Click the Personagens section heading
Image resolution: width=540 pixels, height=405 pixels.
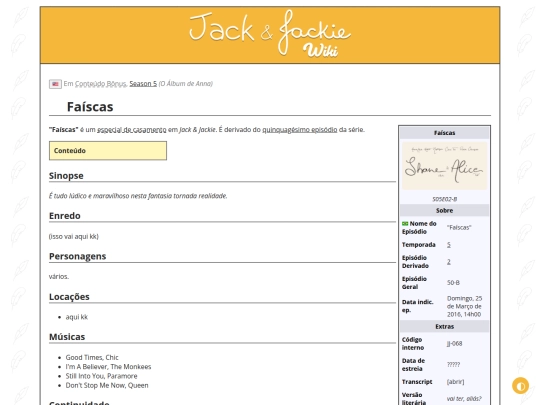coord(77,256)
